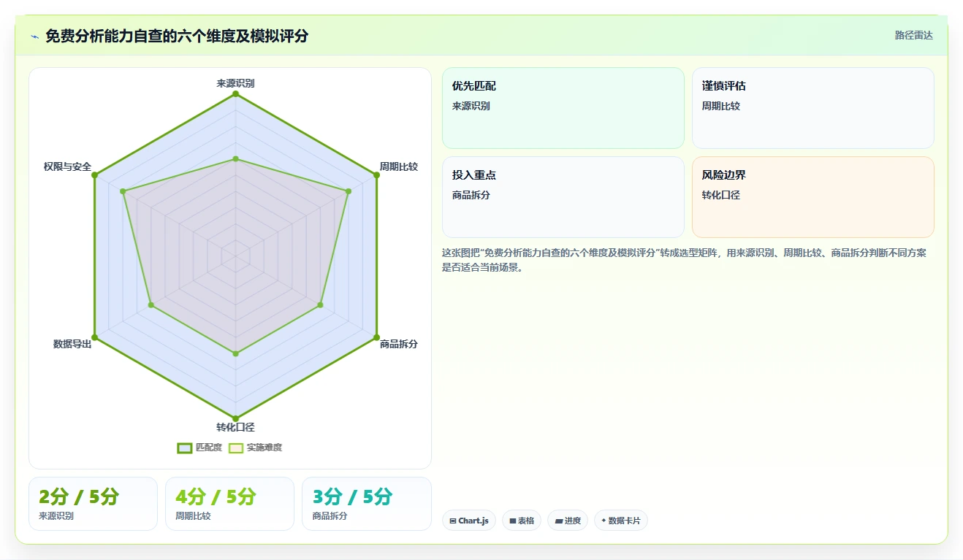Viewport: 963px width, 560px height.
Task: Click the 2分 / 5分 来源识别 score card
Action: click(x=93, y=504)
